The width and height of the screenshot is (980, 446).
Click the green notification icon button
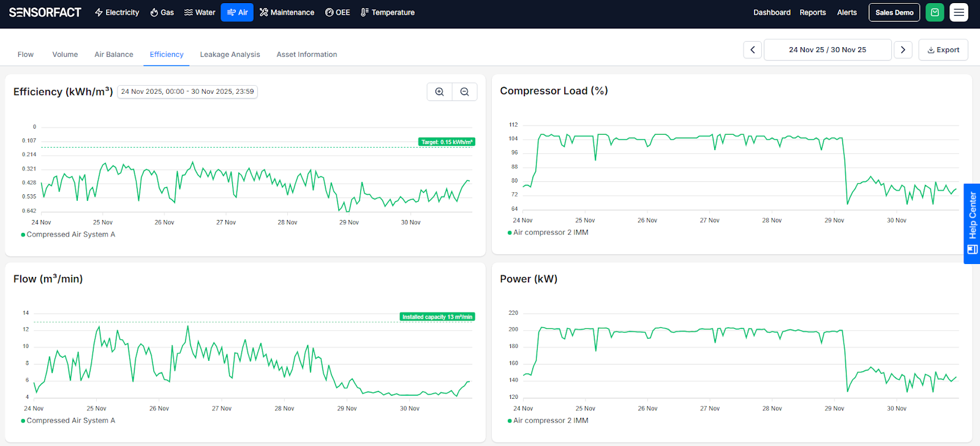click(935, 12)
